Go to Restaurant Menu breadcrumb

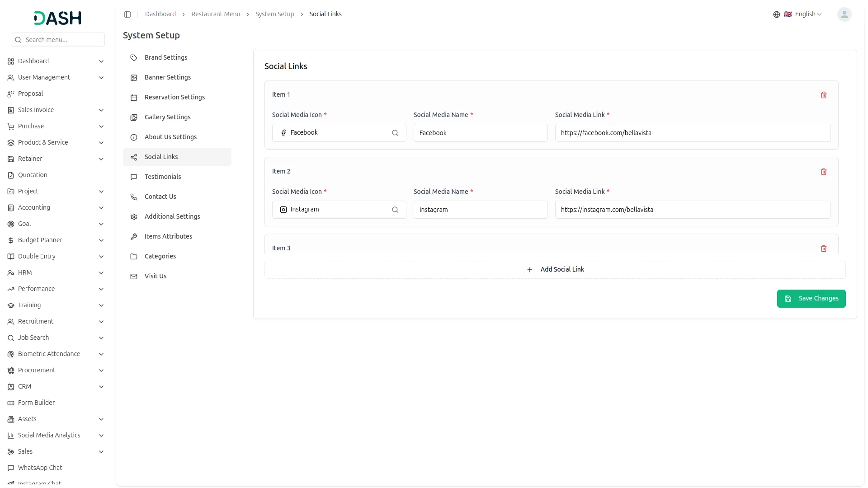pos(215,14)
